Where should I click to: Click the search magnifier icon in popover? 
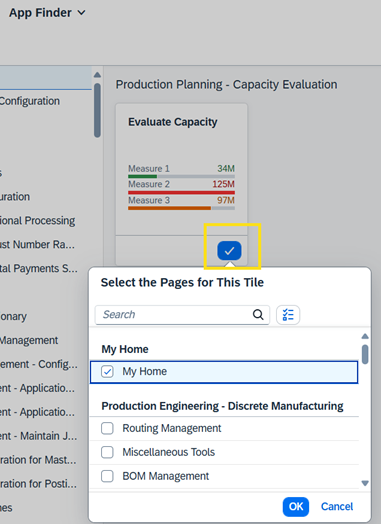[x=258, y=314]
